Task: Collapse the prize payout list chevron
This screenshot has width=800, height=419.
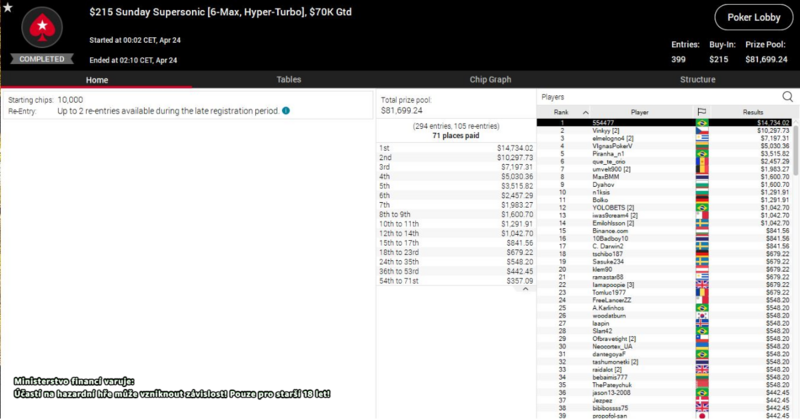Action: click(525, 289)
